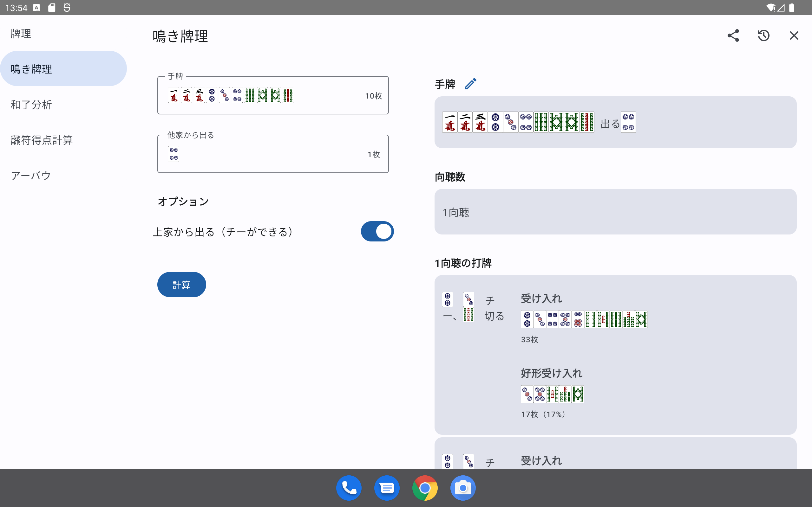Toggle 上家から出る (チーができる) switch
Image resolution: width=812 pixels, height=507 pixels.
coord(377,231)
